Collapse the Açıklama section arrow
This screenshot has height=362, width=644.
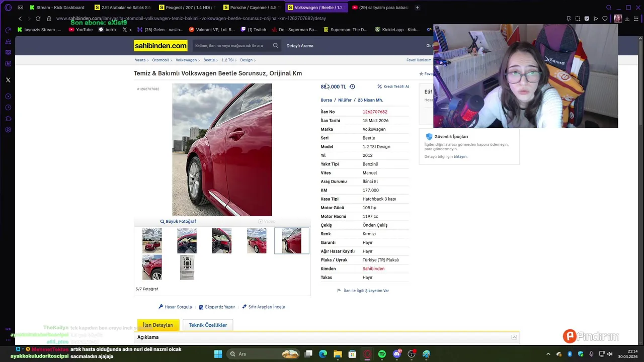(514, 337)
